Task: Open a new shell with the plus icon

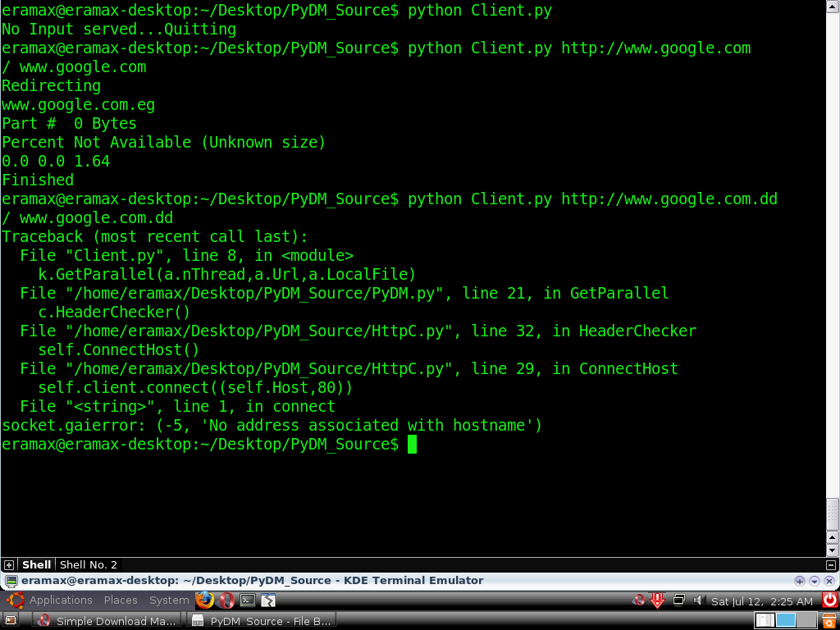Action: click(x=8, y=564)
